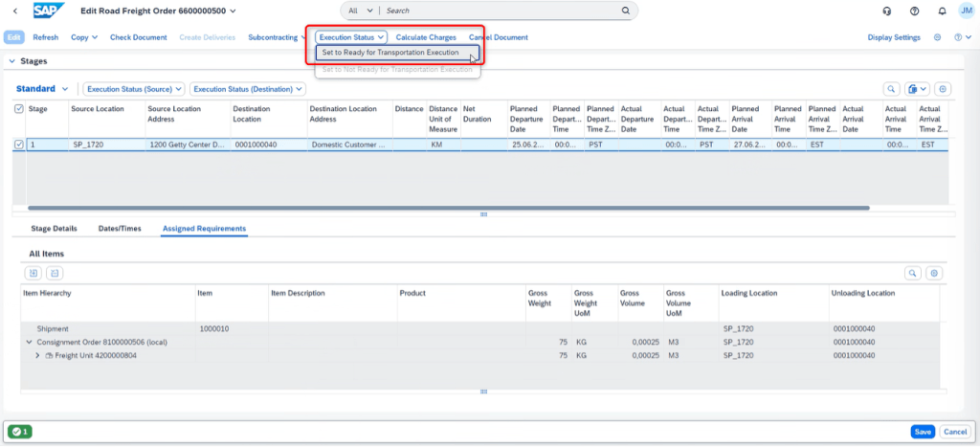Click the horizontal scrollbar of Stages table
980x447 pixels.
449,208
